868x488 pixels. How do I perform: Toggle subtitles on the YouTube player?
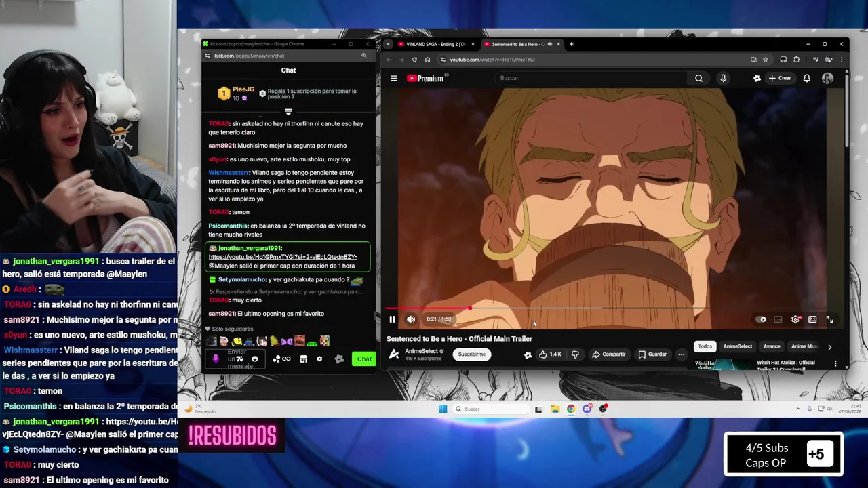(778, 319)
